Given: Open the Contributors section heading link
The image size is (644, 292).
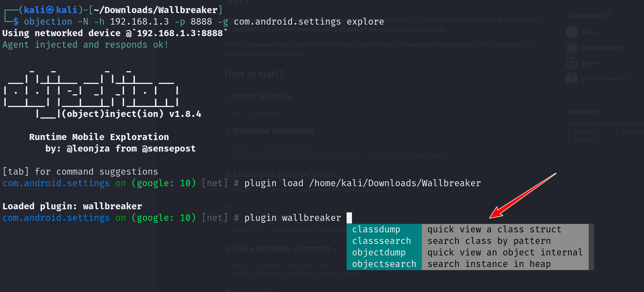Looking at the screenshot, I should pos(584,16).
